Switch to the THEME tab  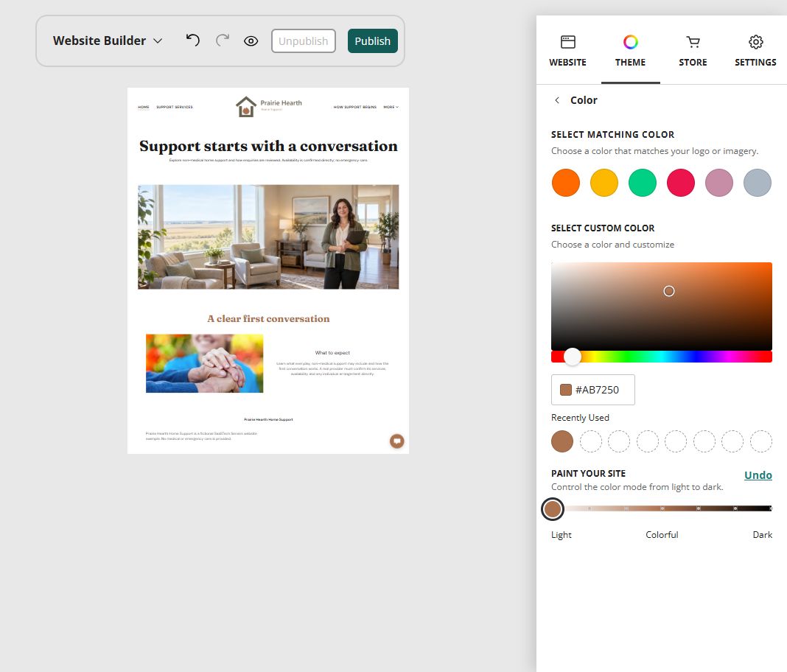tap(630, 51)
